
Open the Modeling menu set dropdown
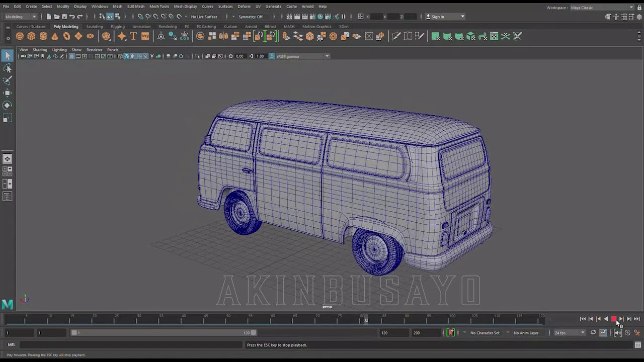coord(21,17)
